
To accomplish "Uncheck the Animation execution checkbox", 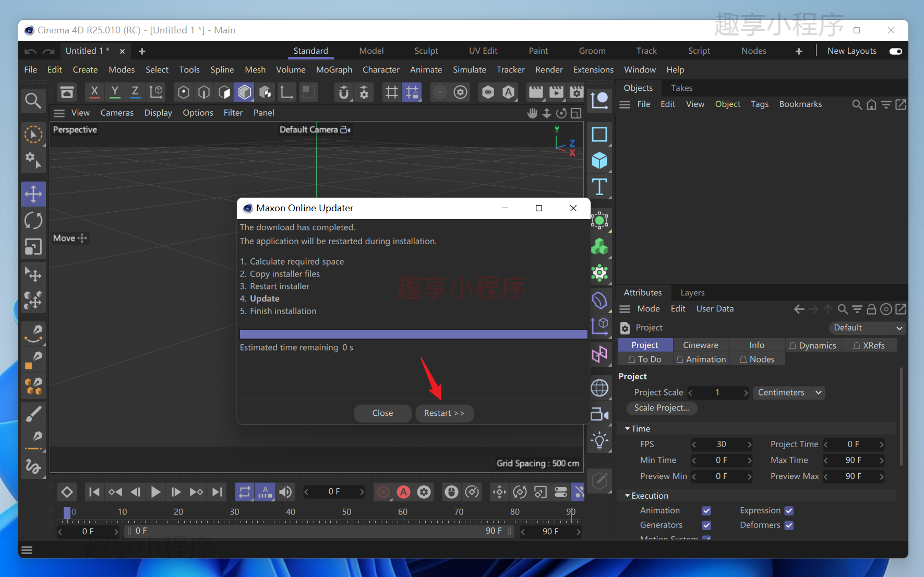I will click(x=706, y=511).
